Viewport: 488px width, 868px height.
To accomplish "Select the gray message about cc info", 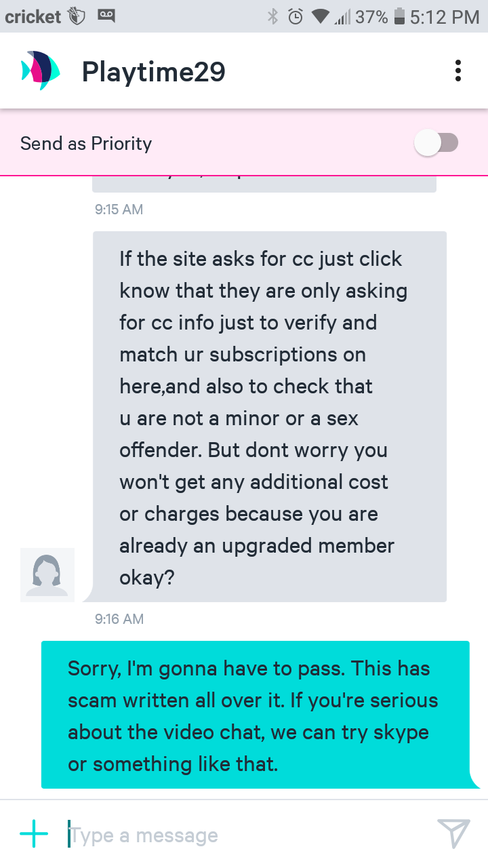I will (270, 416).
